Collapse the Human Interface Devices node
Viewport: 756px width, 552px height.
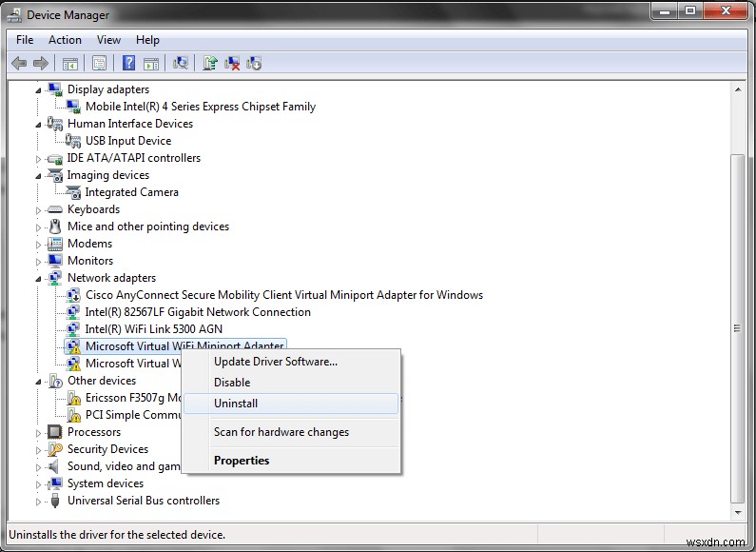[x=38, y=125]
